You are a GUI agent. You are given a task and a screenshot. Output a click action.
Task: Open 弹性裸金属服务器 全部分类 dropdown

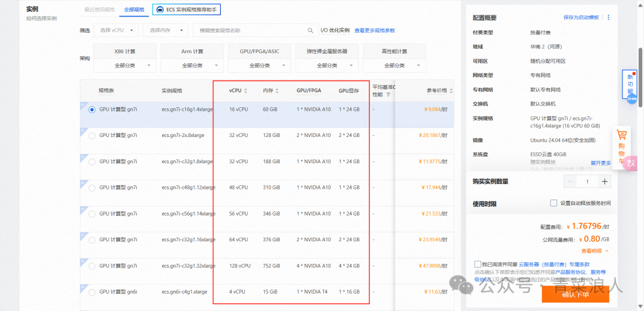pyautogui.click(x=327, y=66)
